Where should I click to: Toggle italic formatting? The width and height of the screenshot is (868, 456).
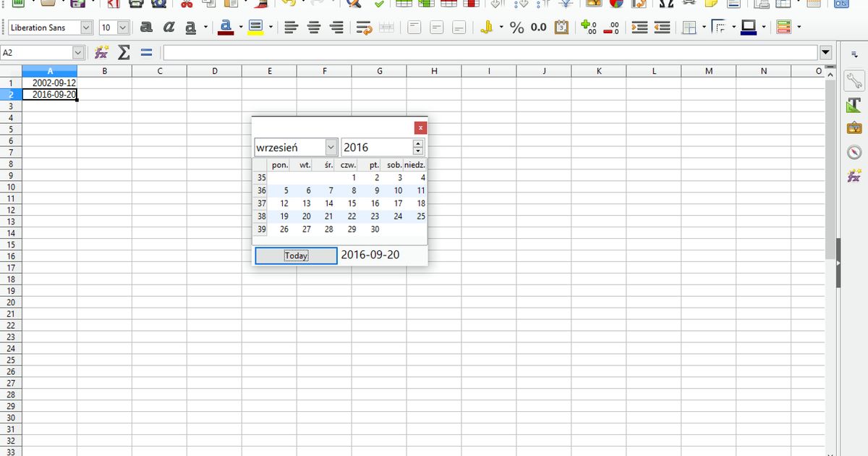coord(169,27)
